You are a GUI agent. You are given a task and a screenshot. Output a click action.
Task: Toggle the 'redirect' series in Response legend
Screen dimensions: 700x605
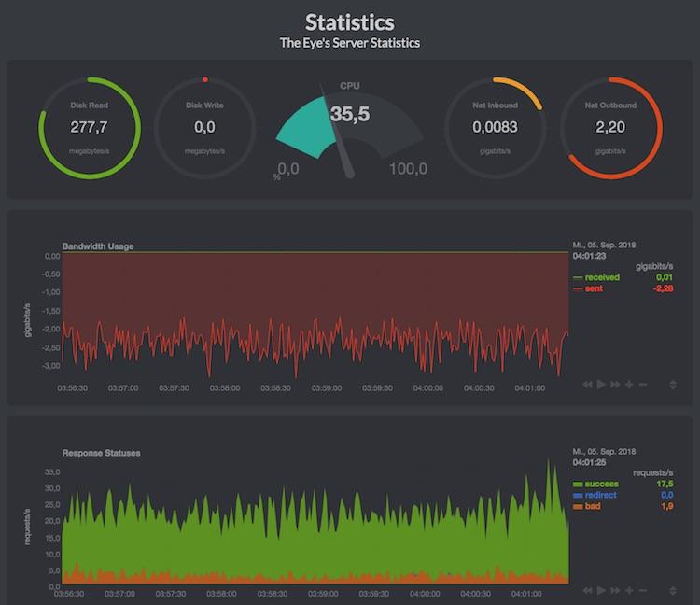point(600,495)
